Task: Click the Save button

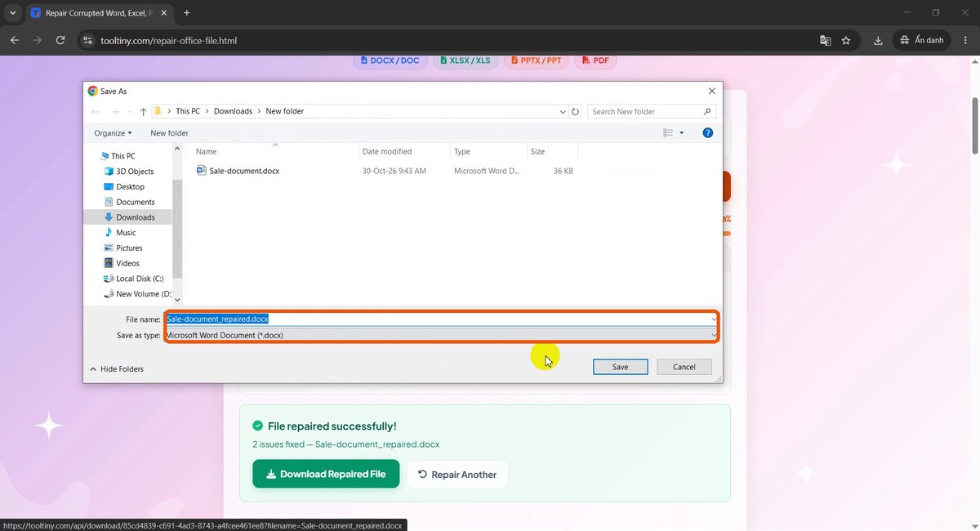Action: coord(621,367)
